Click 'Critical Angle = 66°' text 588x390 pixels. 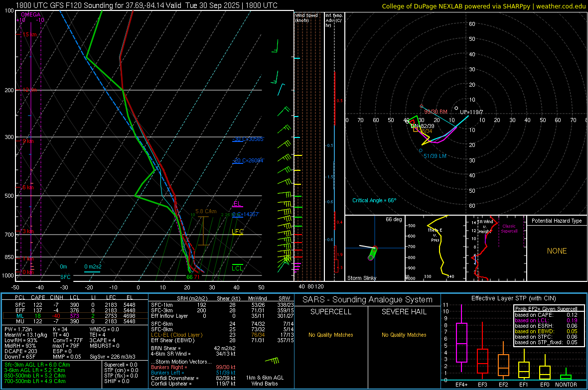(374, 200)
